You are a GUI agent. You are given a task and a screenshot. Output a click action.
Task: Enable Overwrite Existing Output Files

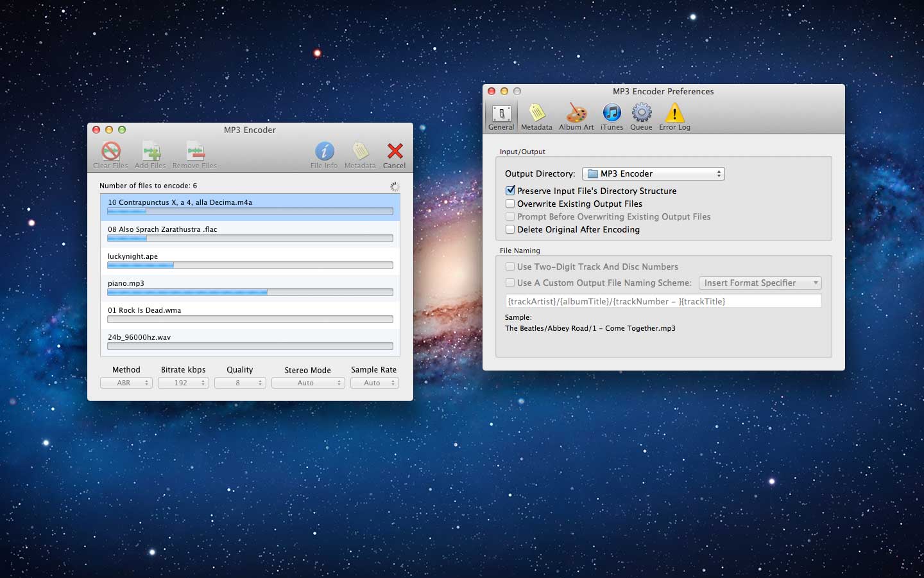pyautogui.click(x=510, y=204)
